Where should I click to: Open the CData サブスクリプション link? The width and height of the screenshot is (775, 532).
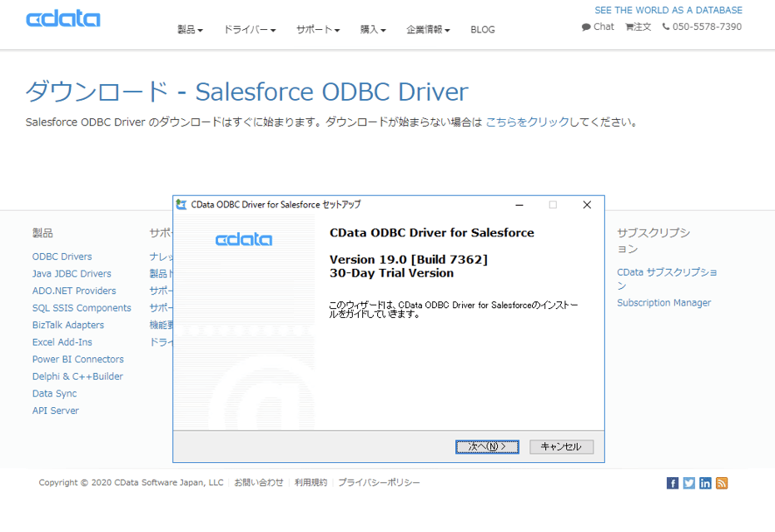coord(667,279)
